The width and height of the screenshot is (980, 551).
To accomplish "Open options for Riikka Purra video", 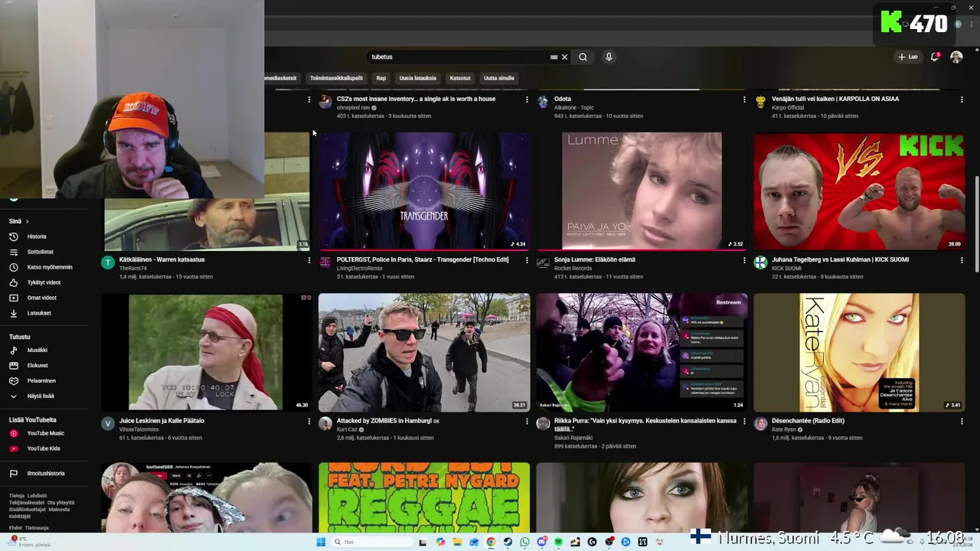I will click(744, 422).
